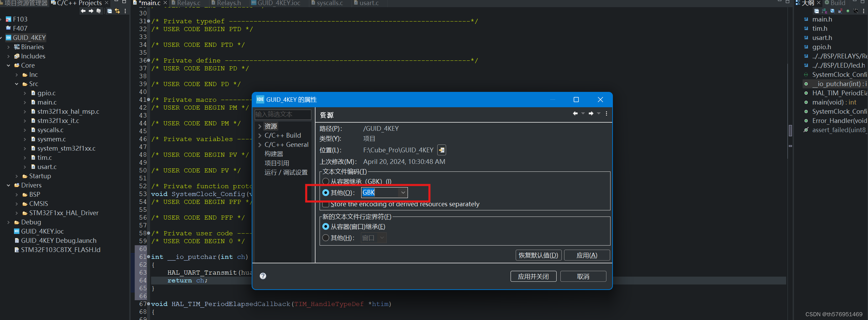Hide static members in Outline
Viewport: 868px width, 320px height.
pyautogui.click(x=840, y=11)
